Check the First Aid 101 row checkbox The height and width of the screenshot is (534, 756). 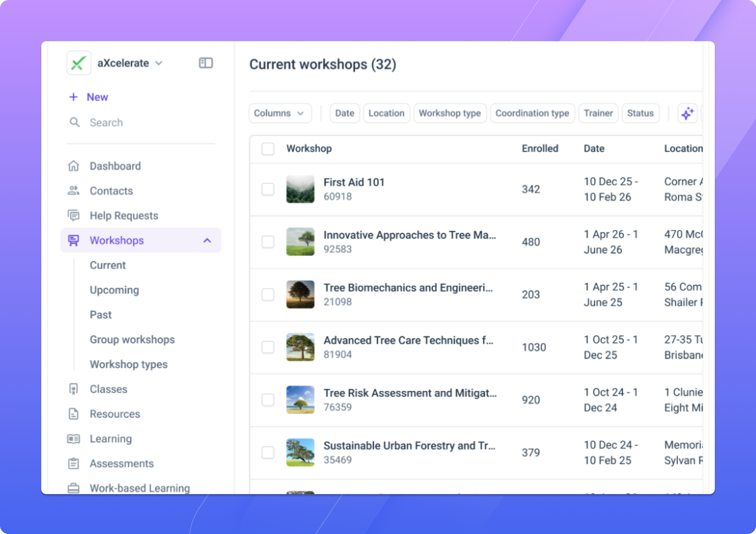pyautogui.click(x=268, y=189)
